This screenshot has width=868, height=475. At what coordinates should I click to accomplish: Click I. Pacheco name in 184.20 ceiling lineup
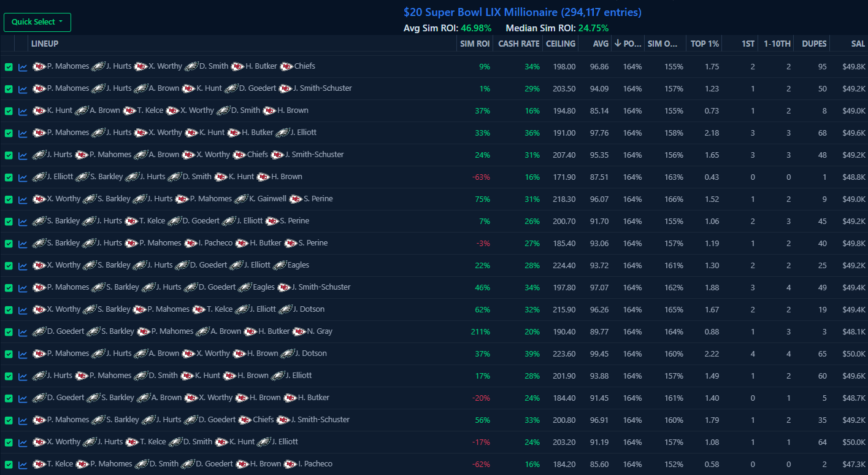click(315, 464)
